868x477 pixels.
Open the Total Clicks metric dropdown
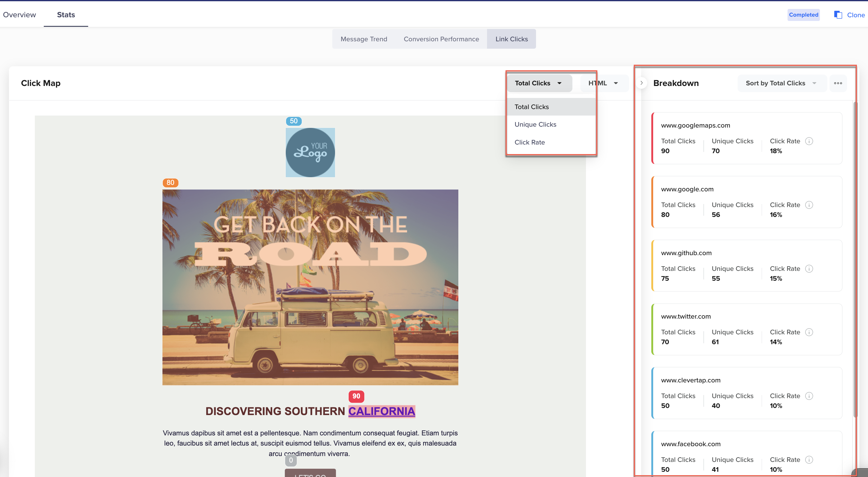click(538, 83)
